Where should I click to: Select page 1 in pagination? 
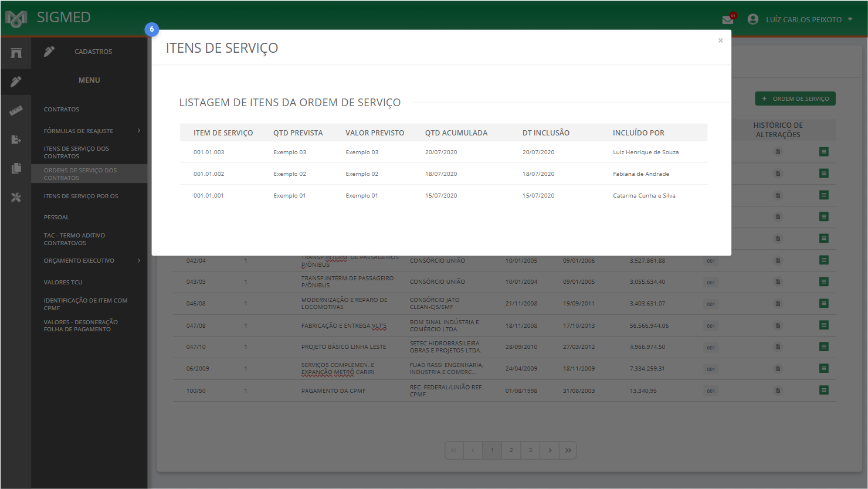pyautogui.click(x=492, y=450)
